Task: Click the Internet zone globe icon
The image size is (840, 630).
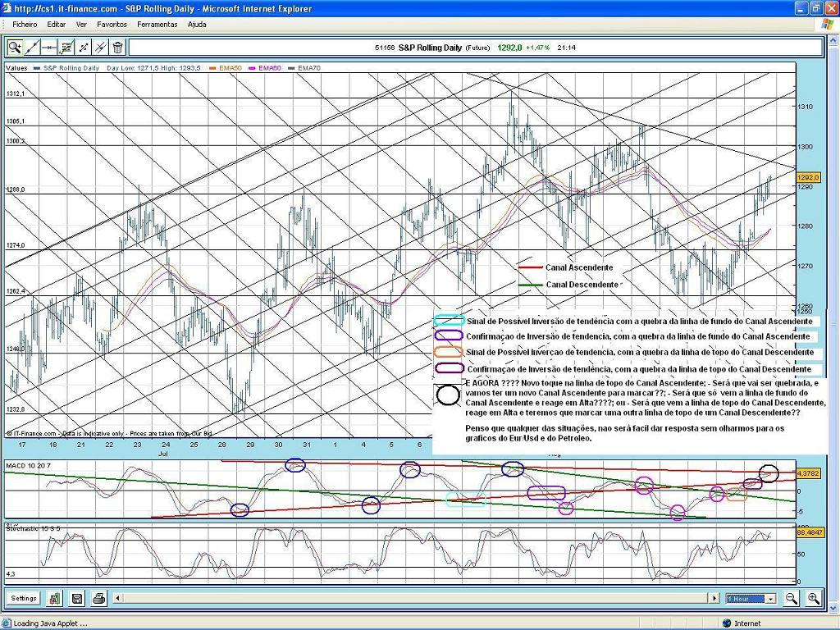Action: [726, 623]
